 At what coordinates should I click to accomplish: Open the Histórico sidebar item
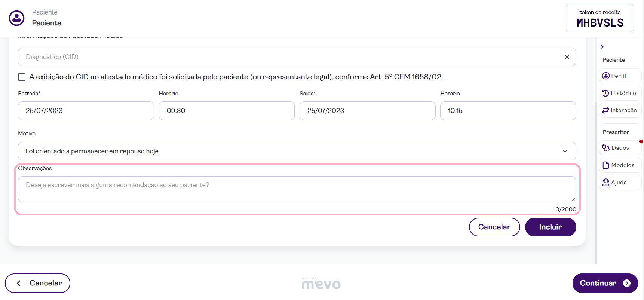[620, 93]
